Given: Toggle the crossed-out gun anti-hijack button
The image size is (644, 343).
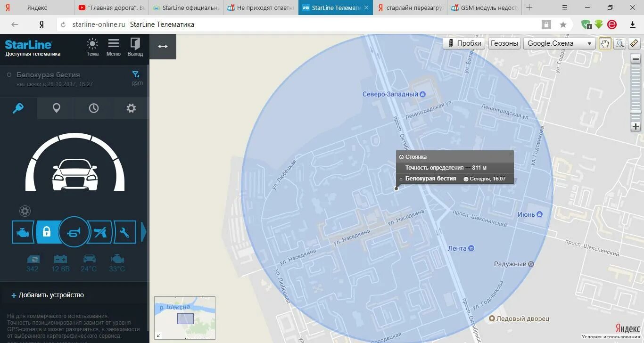Looking at the screenshot, I should 100,232.
